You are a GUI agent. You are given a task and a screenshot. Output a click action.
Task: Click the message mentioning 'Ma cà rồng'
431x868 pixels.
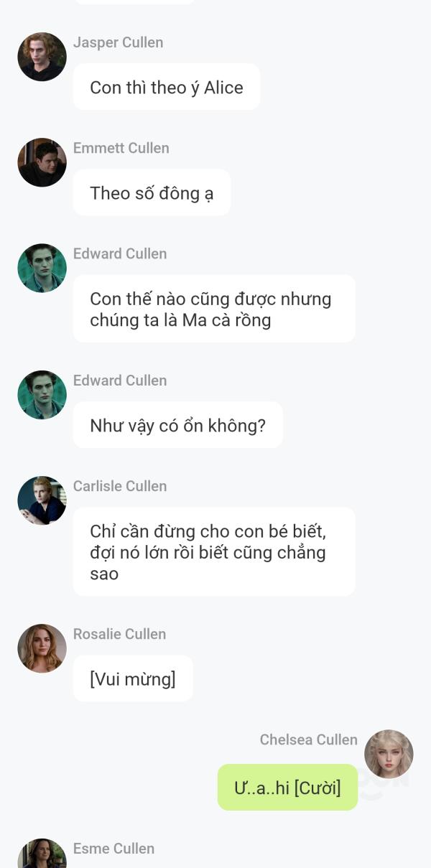coord(214,309)
